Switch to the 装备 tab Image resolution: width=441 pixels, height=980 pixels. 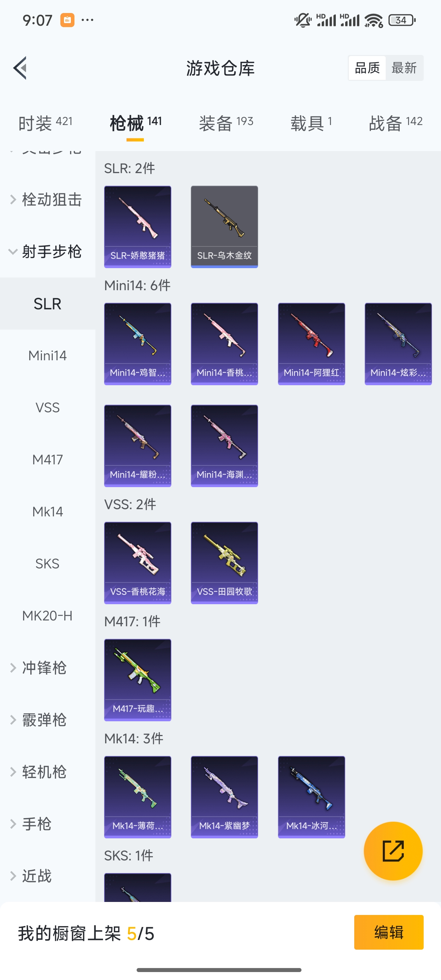coord(226,123)
